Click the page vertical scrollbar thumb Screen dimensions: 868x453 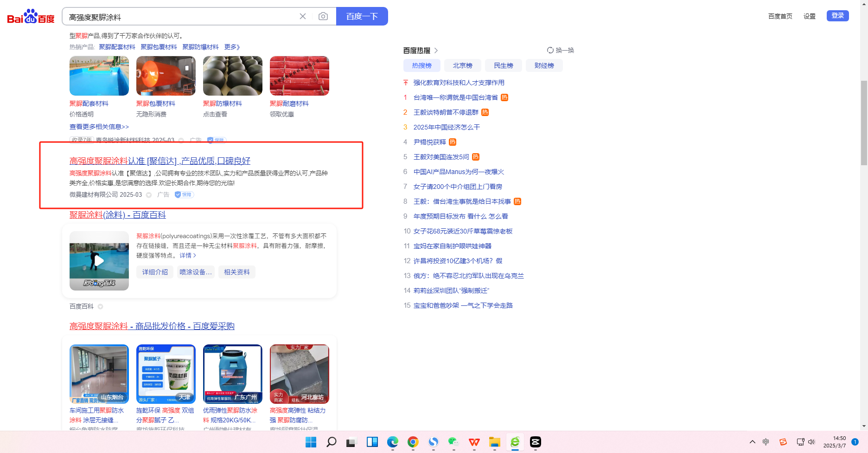tap(863, 123)
